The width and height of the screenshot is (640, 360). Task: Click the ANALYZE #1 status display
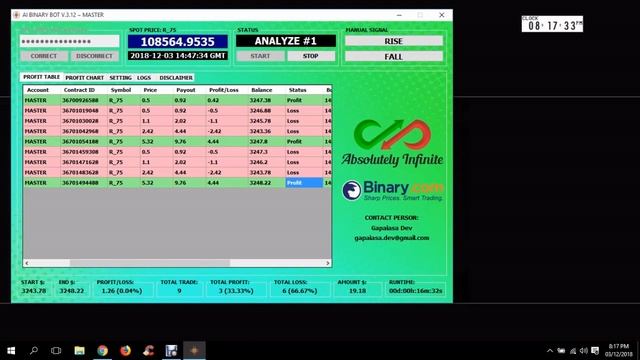click(286, 41)
